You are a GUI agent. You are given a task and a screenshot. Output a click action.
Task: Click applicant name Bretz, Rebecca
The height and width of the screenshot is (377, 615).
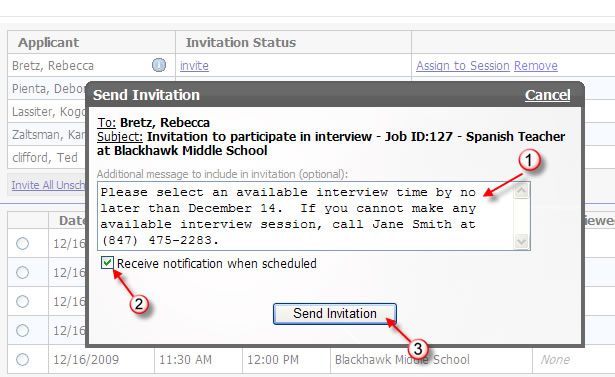click(x=53, y=66)
